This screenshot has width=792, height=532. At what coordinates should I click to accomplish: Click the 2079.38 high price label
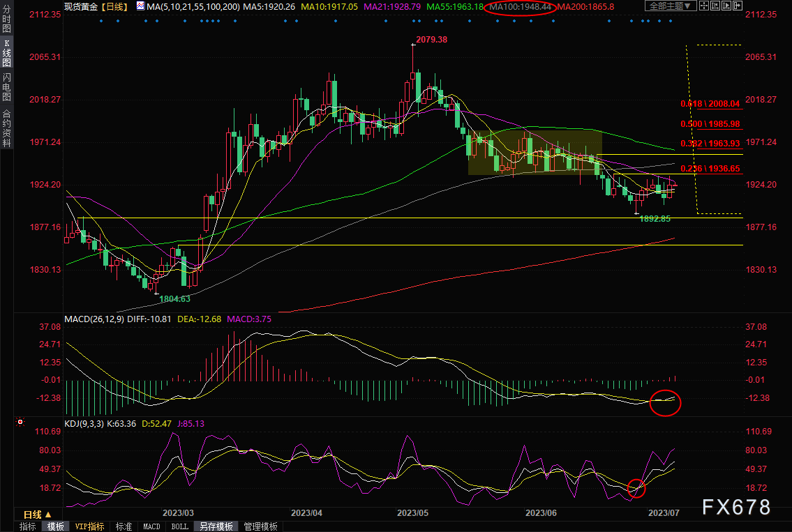pos(431,39)
